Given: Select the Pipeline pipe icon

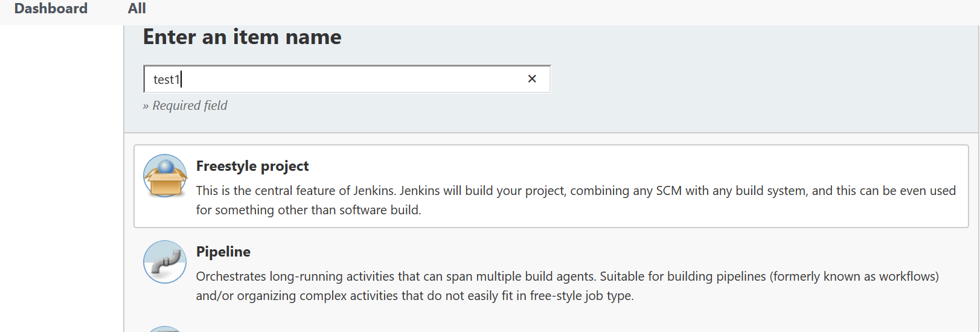Looking at the screenshot, I should coord(165,262).
